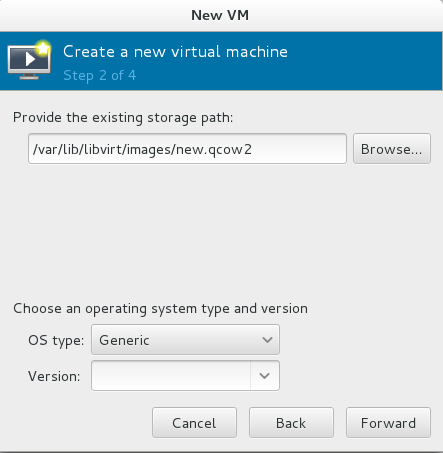Click the 'OS type:' label
The height and width of the screenshot is (453, 443).
(56, 340)
